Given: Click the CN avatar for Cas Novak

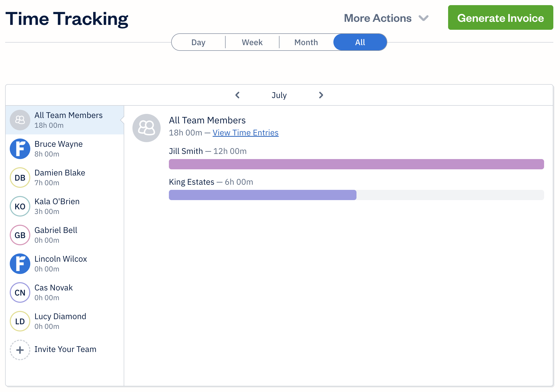Looking at the screenshot, I should tap(20, 292).
